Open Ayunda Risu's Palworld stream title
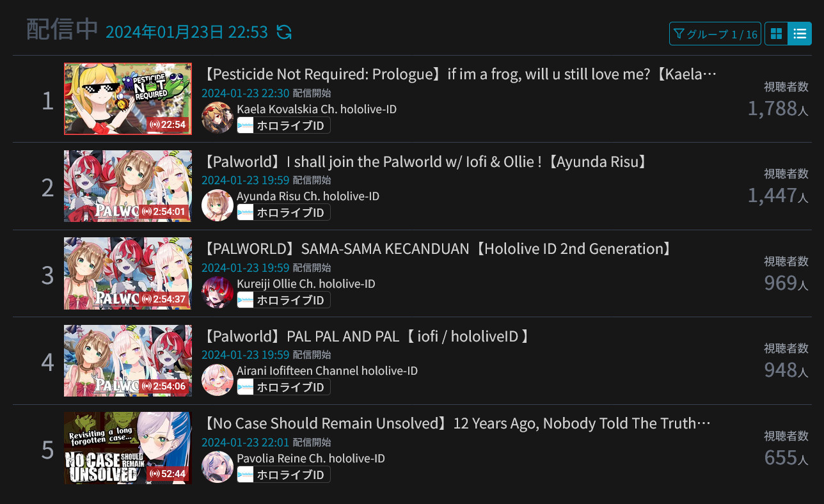The height and width of the screenshot is (504, 824). (x=426, y=162)
